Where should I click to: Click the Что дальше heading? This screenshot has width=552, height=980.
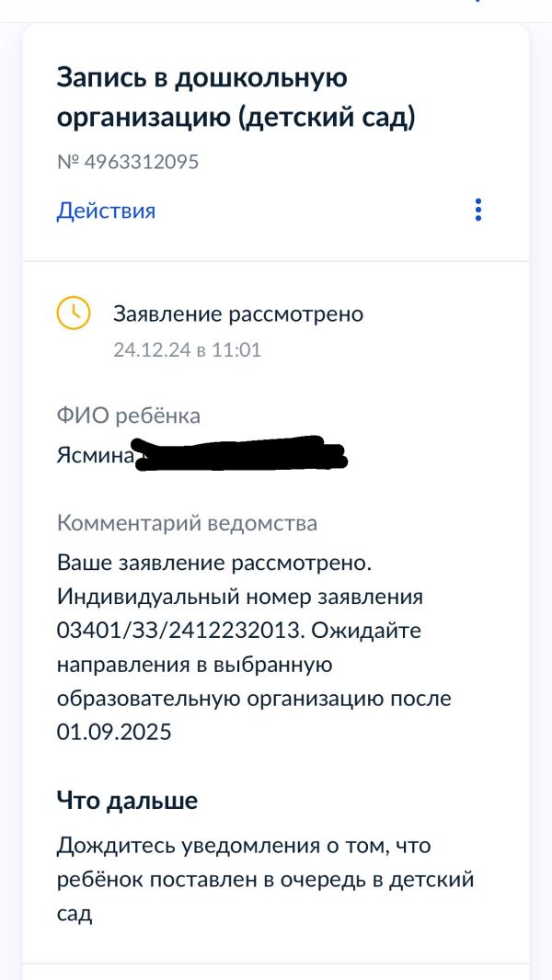pos(127,800)
